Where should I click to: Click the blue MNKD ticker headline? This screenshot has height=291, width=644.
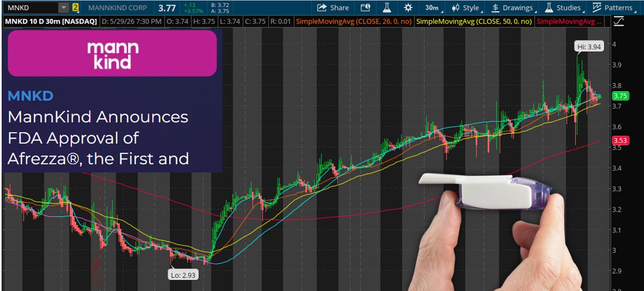click(x=31, y=96)
